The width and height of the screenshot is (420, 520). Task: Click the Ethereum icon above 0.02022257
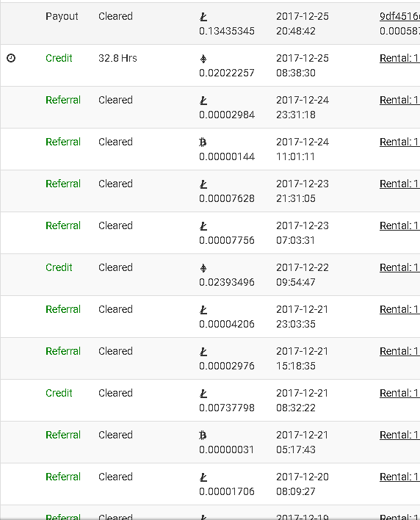(203, 59)
